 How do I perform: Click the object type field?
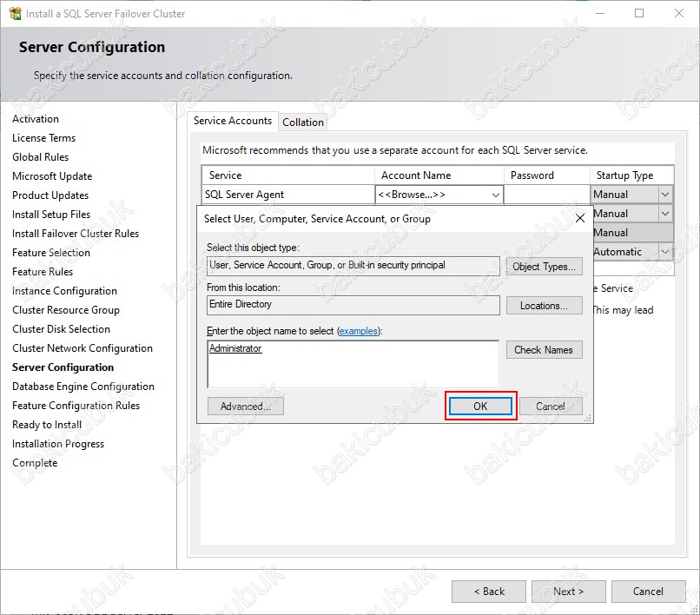353,265
